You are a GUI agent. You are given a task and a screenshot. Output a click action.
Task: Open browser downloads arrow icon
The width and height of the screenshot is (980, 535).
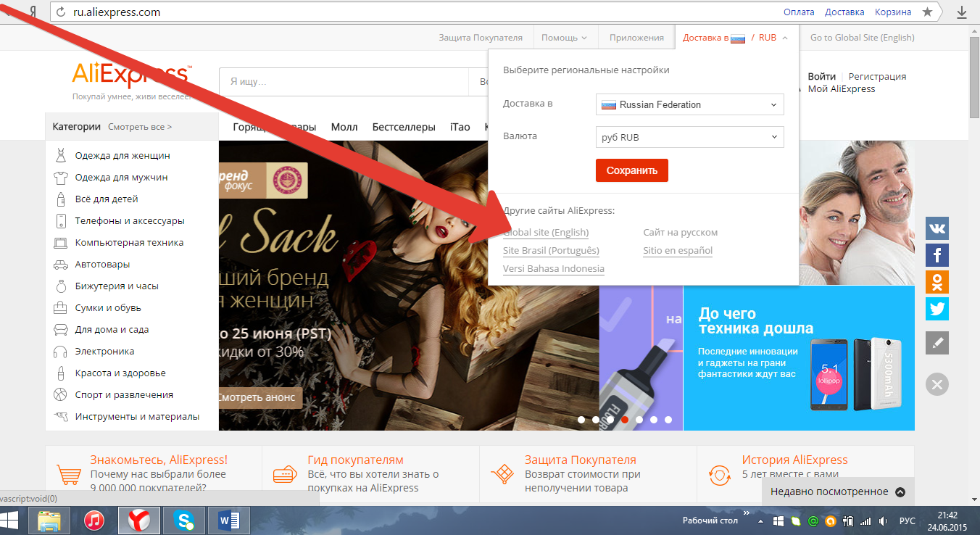[962, 12]
